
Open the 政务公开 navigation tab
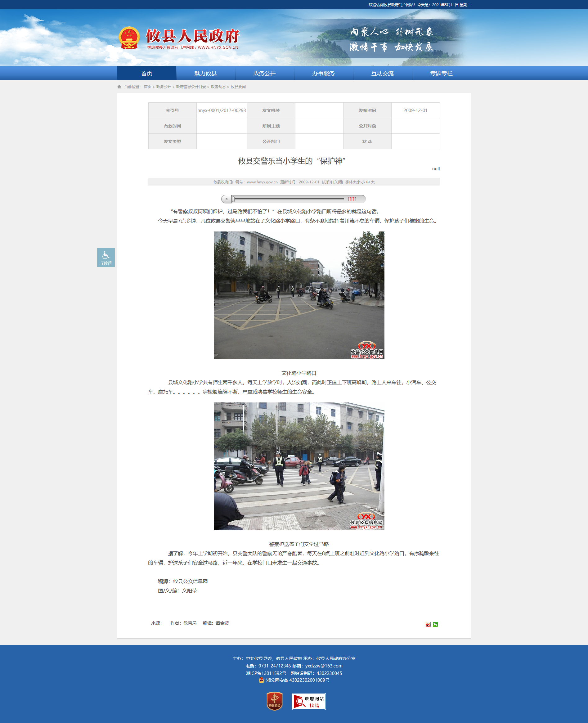264,74
